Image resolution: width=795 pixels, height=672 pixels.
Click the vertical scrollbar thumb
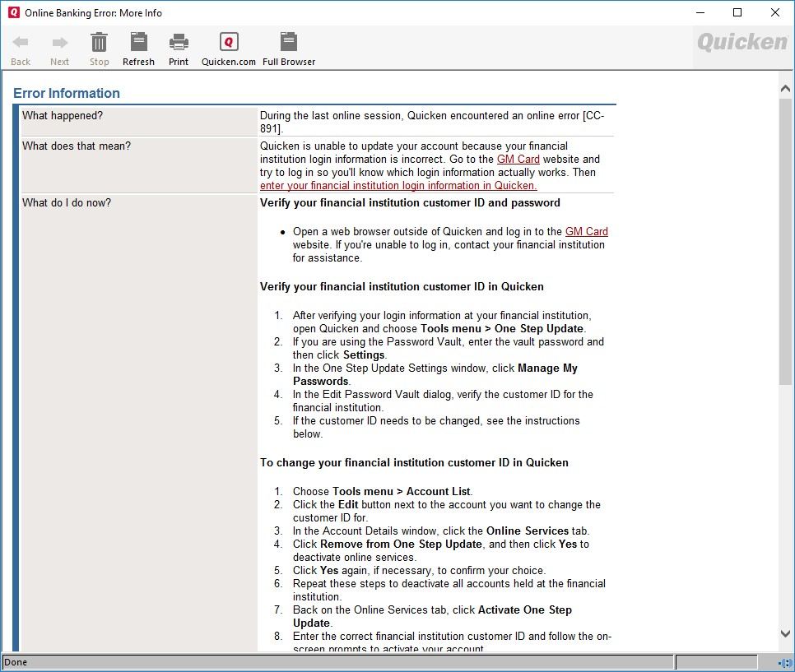785,239
